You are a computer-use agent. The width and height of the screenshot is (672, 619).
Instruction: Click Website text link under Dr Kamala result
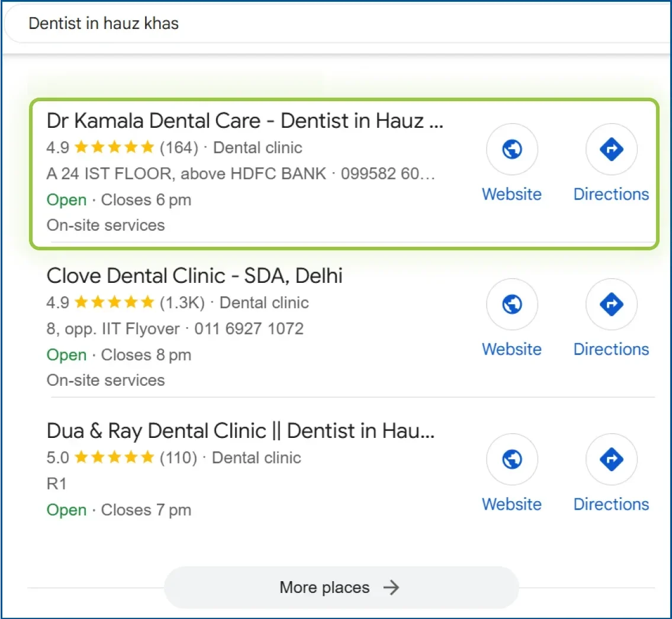[512, 194]
